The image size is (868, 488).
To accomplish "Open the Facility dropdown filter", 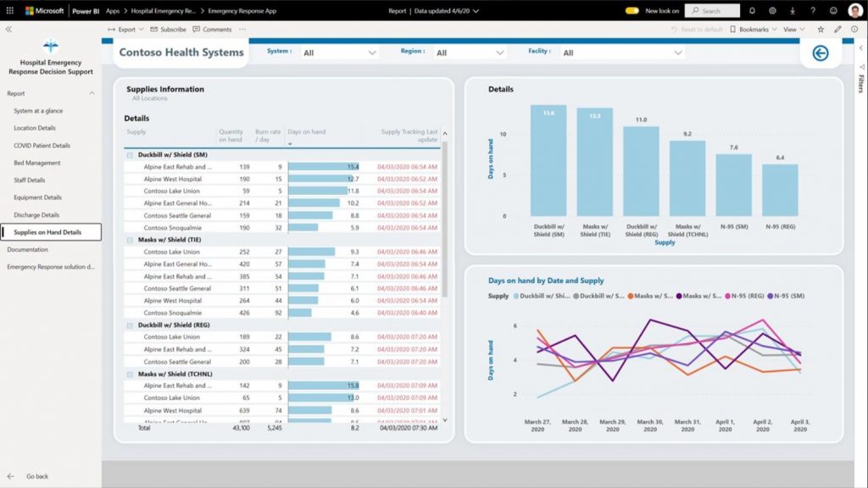I will pyautogui.click(x=621, y=53).
